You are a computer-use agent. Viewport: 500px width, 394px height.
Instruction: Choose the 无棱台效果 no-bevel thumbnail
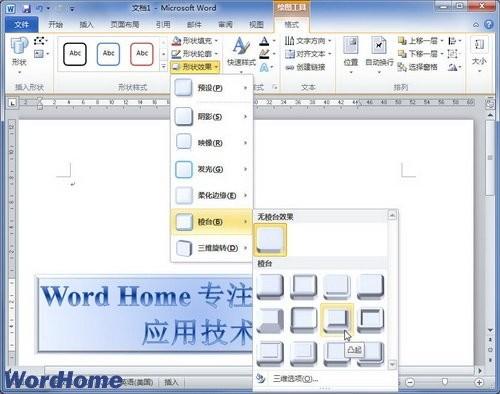pyautogui.click(x=270, y=240)
